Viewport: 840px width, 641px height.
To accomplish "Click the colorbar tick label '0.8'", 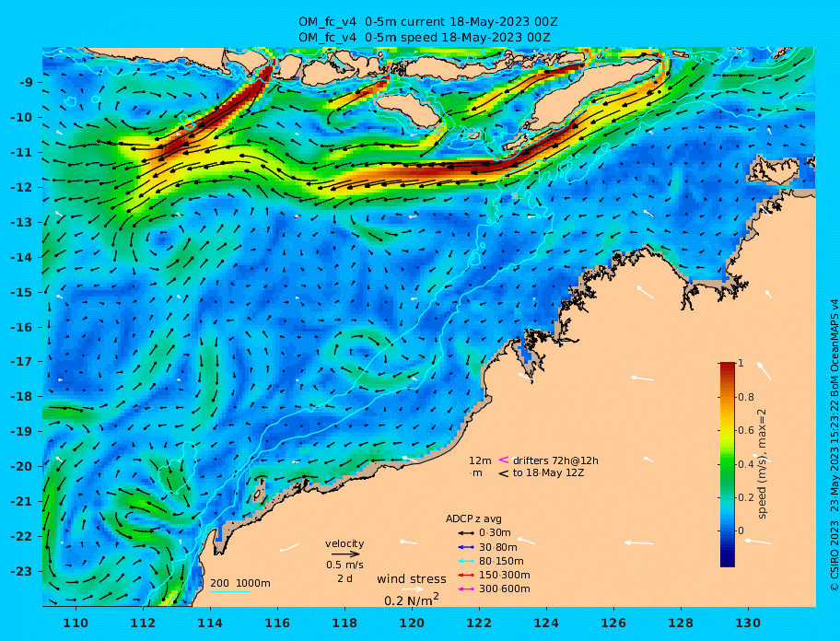I will 746,397.
